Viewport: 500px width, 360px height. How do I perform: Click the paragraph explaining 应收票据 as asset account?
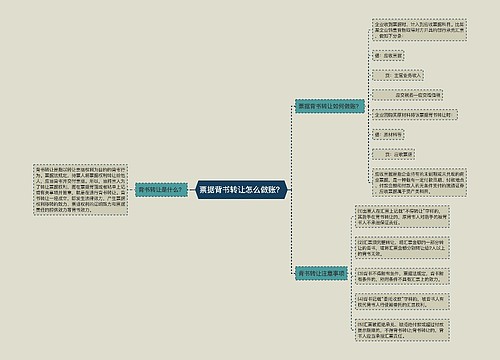(x=419, y=182)
